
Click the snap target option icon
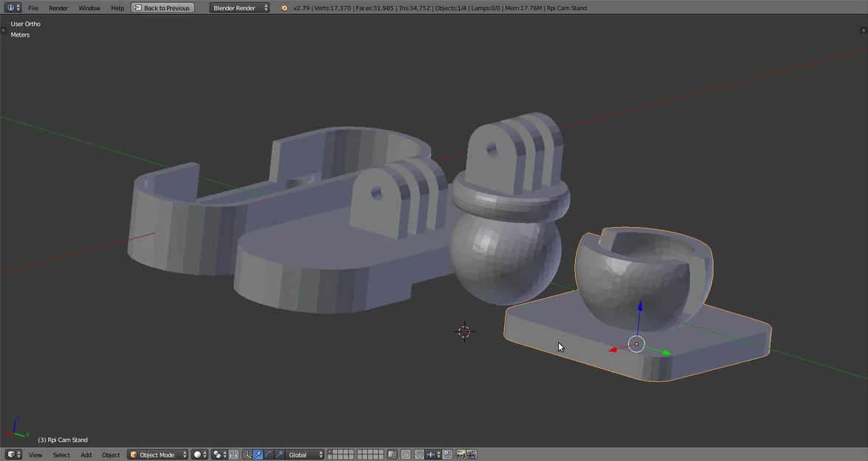447,455
